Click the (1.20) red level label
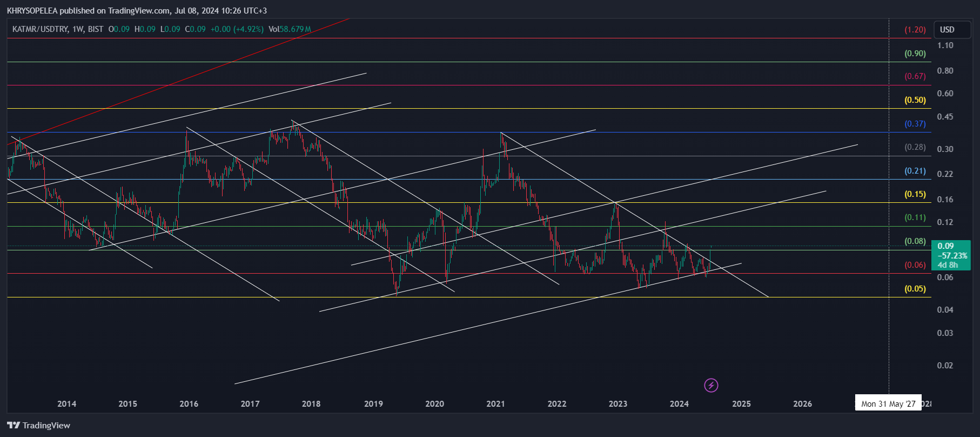Image resolution: width=980 pixels, height=437 pixels. tap(915, 30)
